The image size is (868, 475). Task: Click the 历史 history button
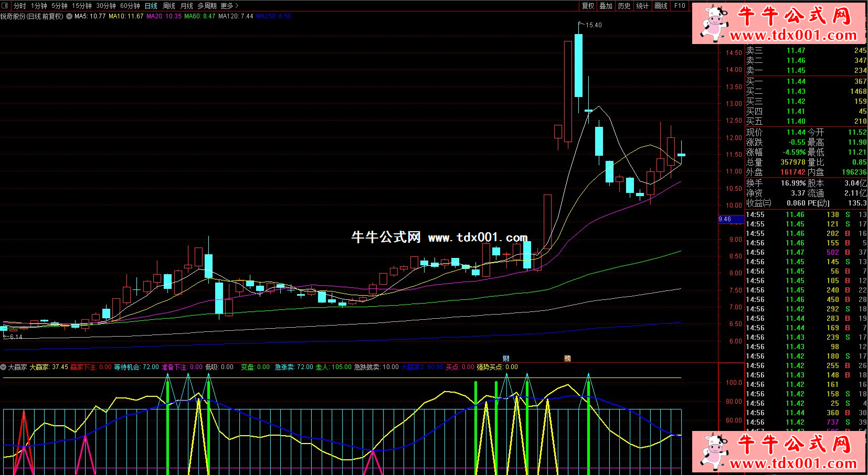pyautogui.click(x=624, y=6)
